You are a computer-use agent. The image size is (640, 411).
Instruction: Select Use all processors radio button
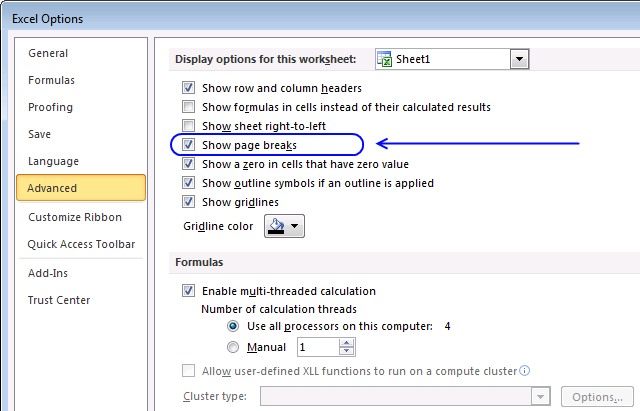tap(233, 326)
